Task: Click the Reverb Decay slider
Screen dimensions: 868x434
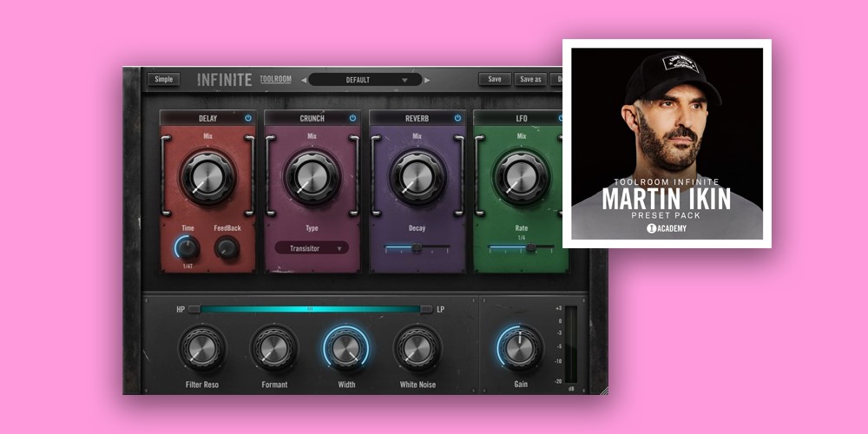Action: click(x=417, y=247)
